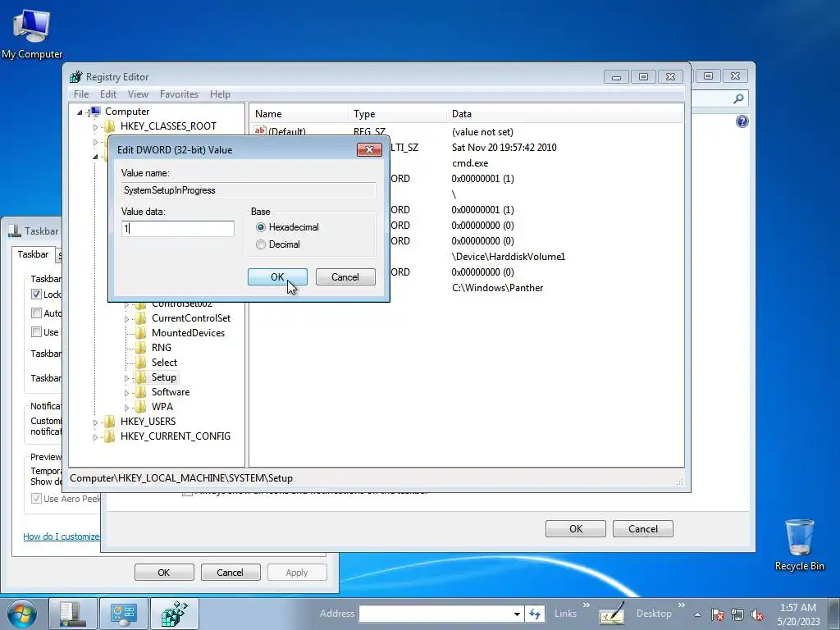Click the taskbar clock showing 1:57 AM

pyautogui.click(x=798, y=614)
